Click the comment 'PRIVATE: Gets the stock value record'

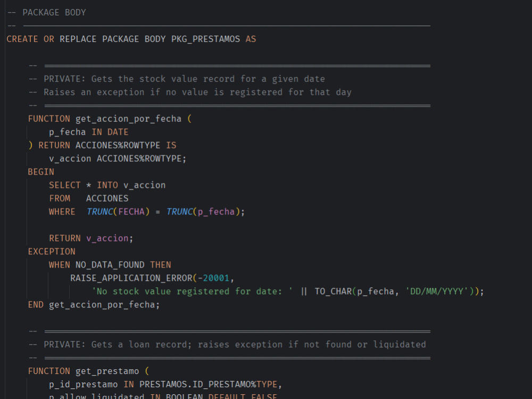[x=139, y=79]
